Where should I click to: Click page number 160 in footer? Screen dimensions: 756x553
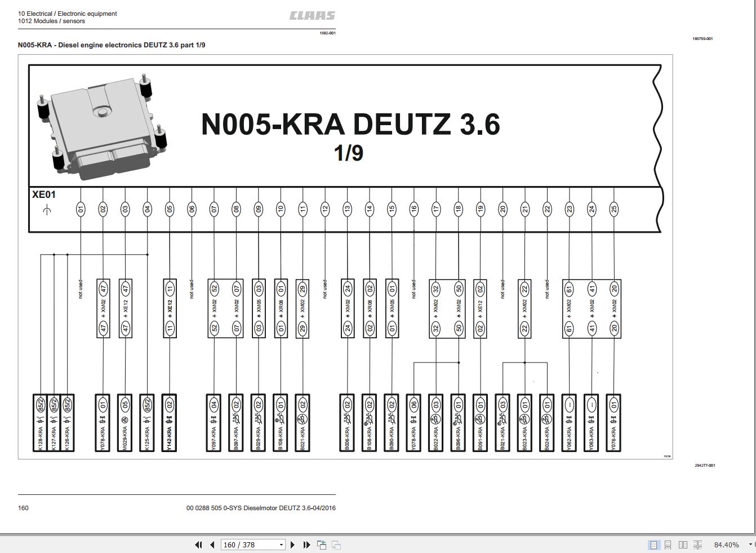point(23,508)
